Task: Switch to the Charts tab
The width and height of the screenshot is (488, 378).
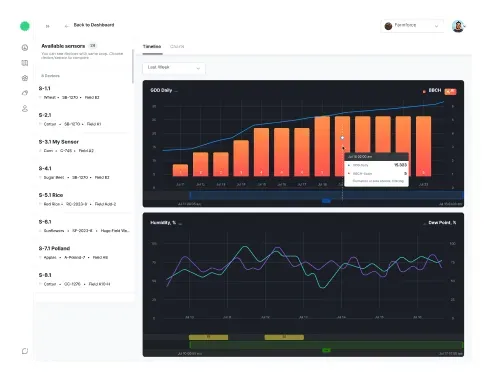Action: [177, 47]
